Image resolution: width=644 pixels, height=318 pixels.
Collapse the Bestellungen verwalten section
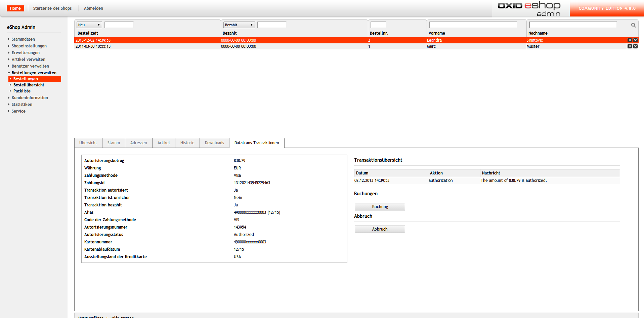tap(34, 73)
